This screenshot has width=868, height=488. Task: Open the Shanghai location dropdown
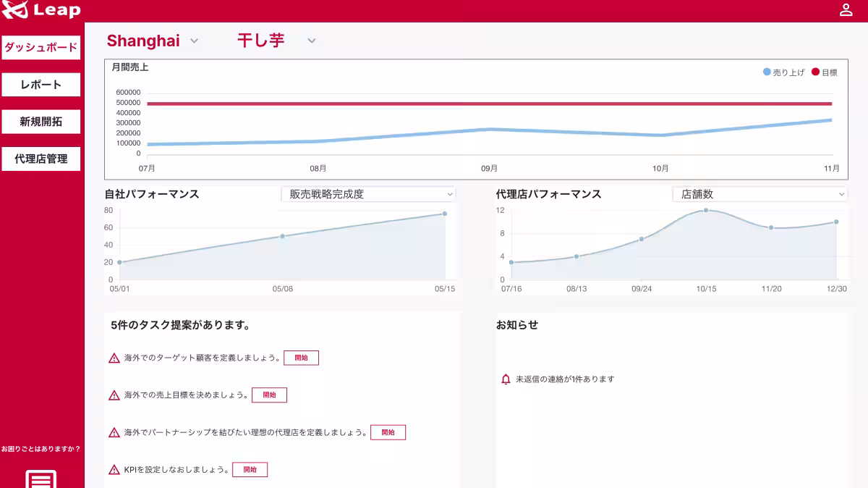[153, 41]
